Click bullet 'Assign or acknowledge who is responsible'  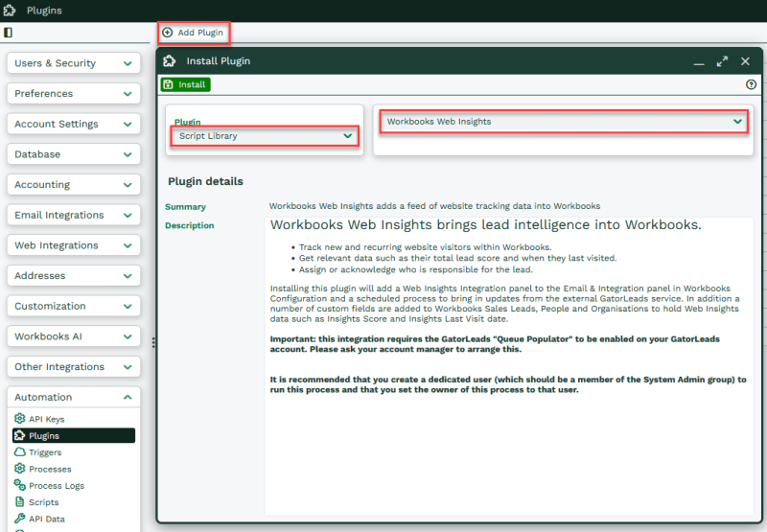(x=416, y=269)
